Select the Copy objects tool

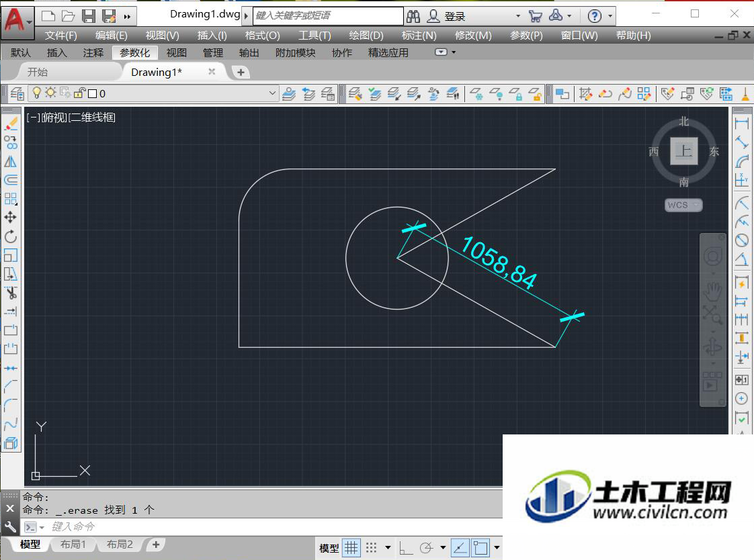coord(11,142)
